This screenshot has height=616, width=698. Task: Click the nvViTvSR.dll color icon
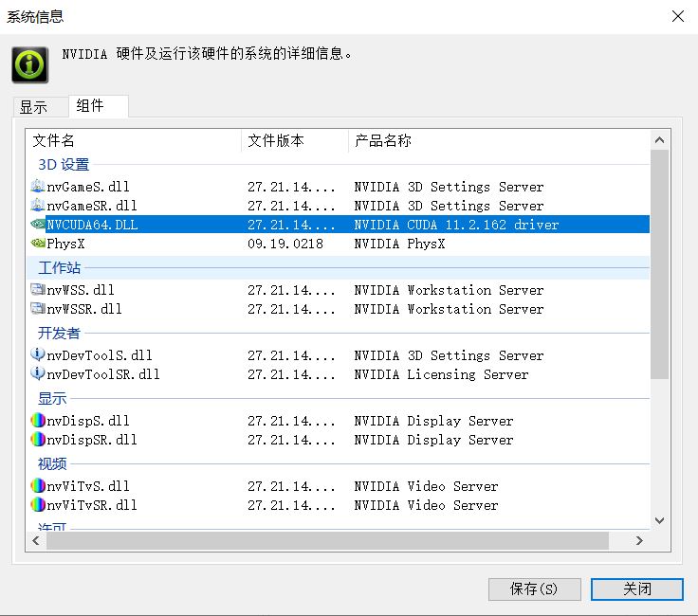38,505
